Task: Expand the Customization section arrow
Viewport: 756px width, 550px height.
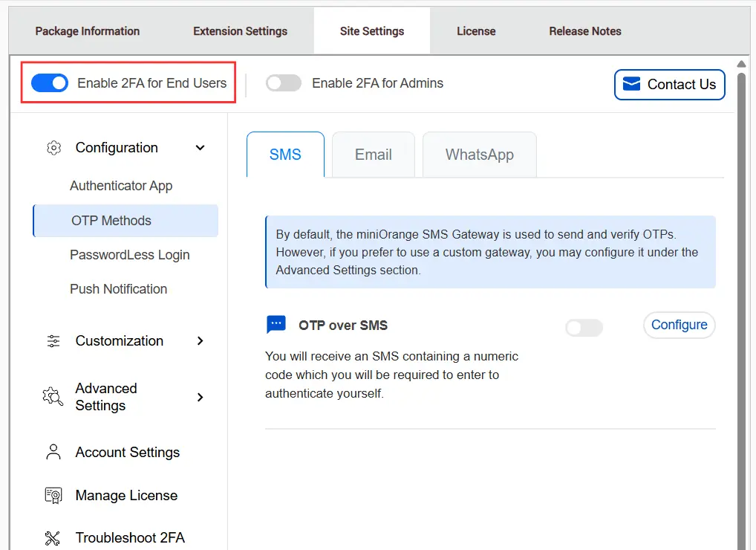Action: pyautogui.click(x=200, y=341)
